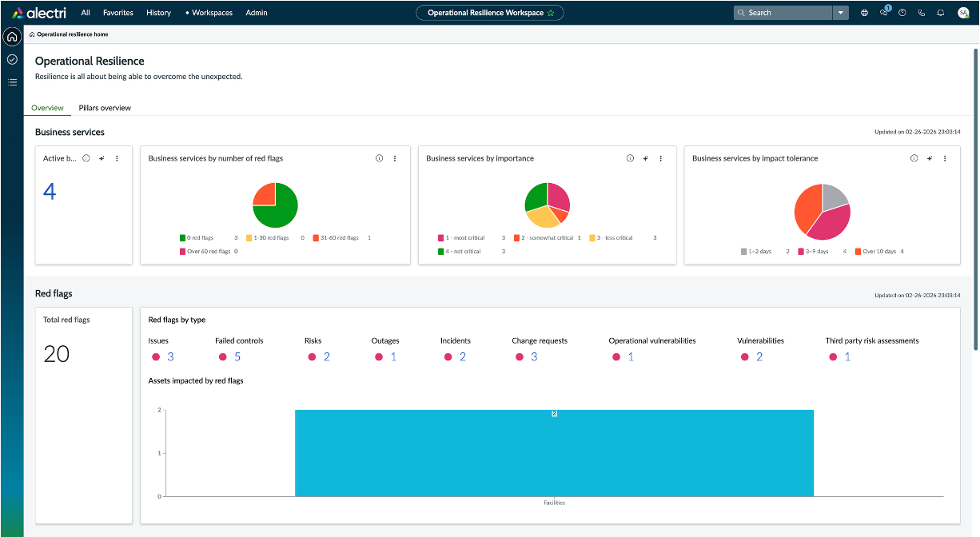Click the Facilities bar in the chart
The height and width of the screenshot is (537, 980).
click(554, 453)
